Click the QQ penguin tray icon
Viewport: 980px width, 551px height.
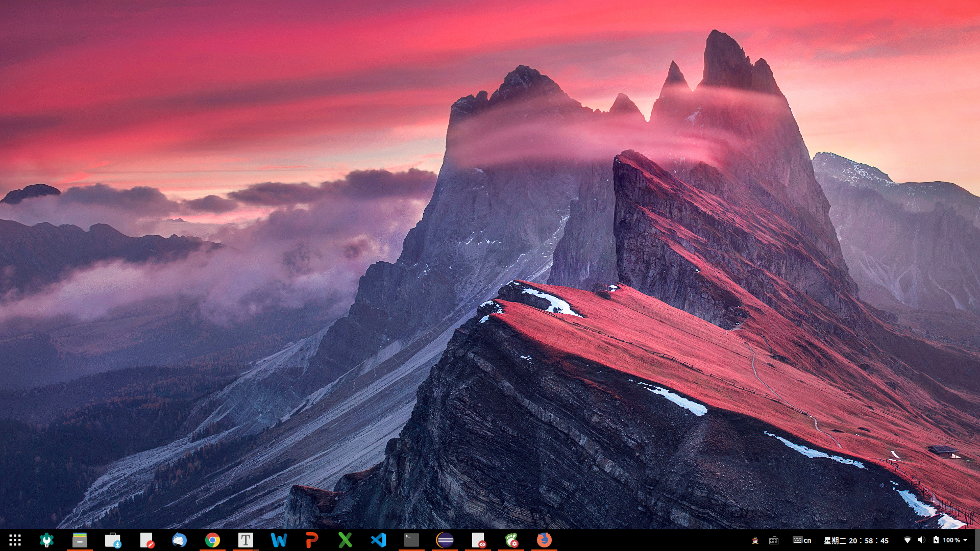(755, 540)
